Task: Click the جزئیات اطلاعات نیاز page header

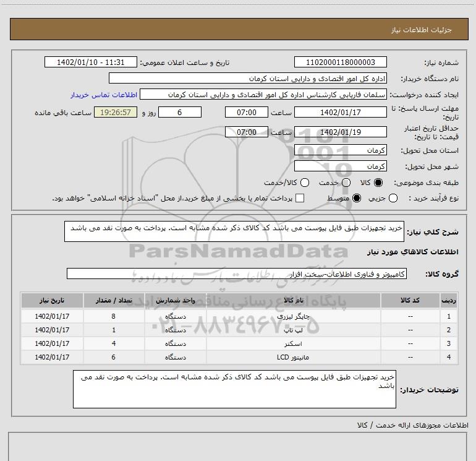Action: tap(421, 30)
